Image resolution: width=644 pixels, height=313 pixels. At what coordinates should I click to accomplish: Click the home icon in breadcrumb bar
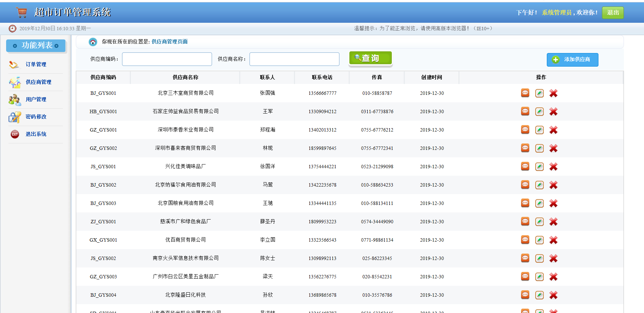click(x=93, y=42)
